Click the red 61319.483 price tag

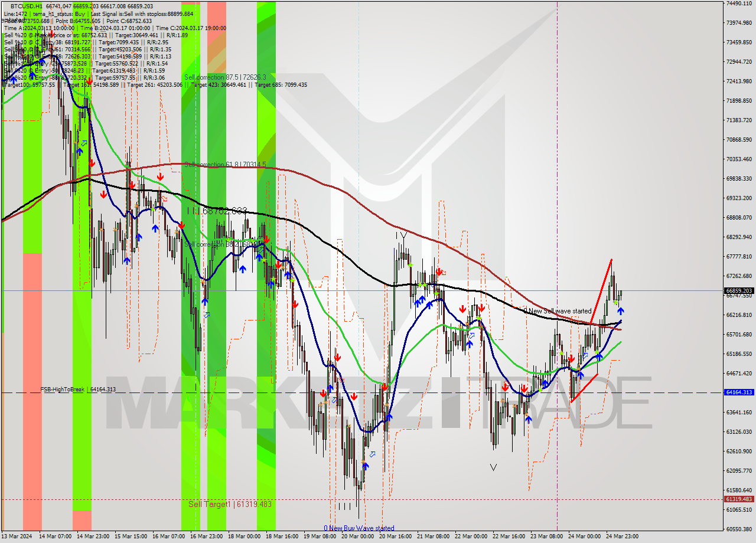738,499
